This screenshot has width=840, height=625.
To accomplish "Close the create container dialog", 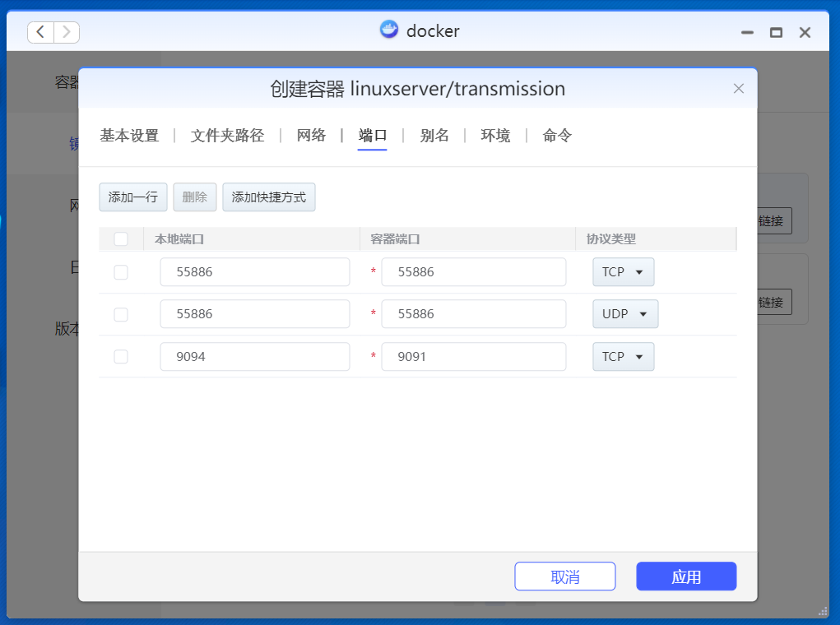I will [738, 88].
